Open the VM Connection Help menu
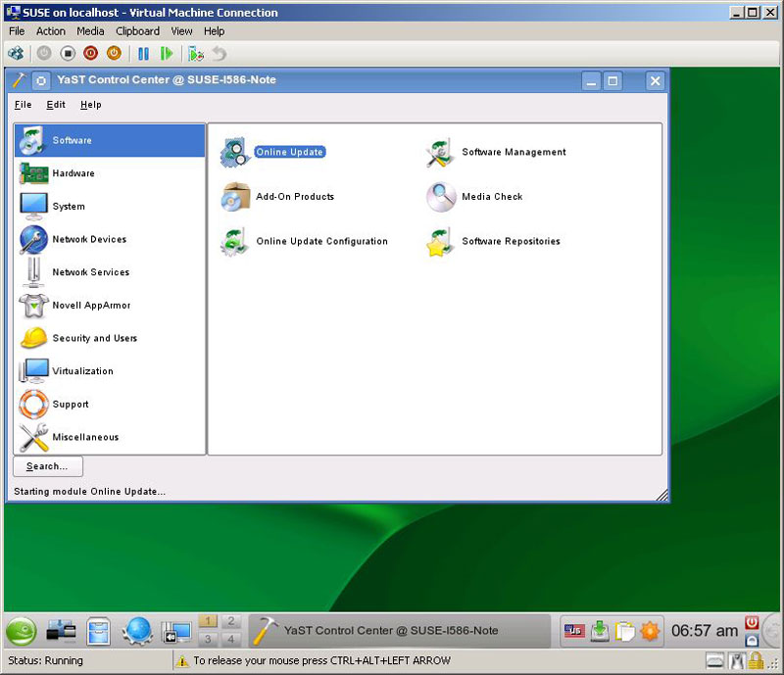The image size is (784, 675). 214,31
